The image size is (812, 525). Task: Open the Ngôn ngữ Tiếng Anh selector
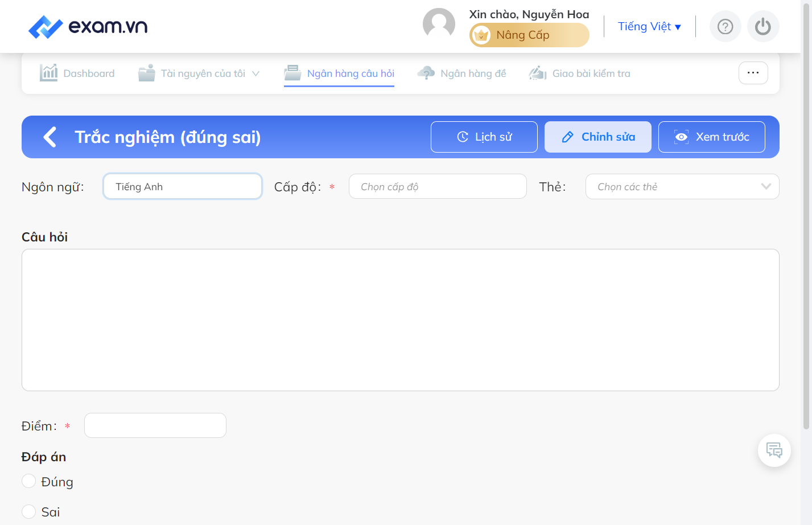(x=183, y=186)
